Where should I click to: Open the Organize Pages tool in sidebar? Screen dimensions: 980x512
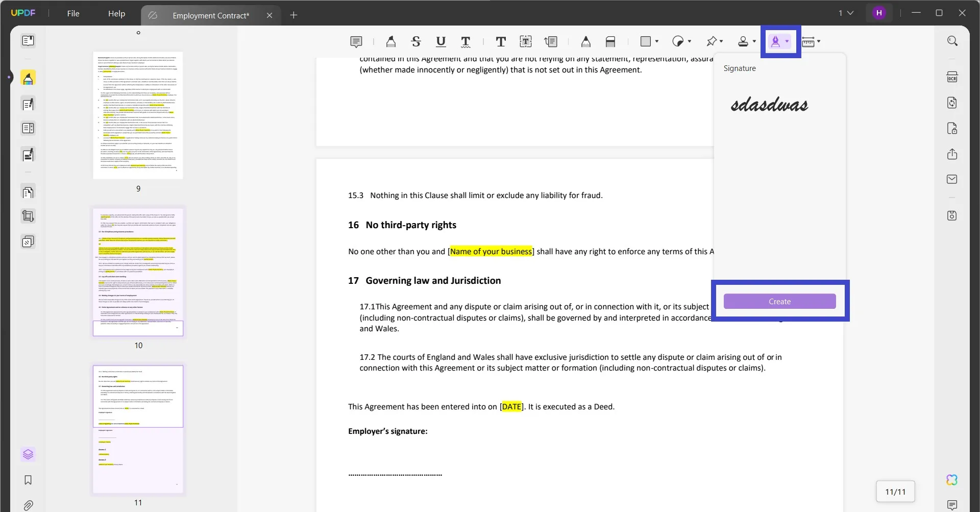coord(28,192)
